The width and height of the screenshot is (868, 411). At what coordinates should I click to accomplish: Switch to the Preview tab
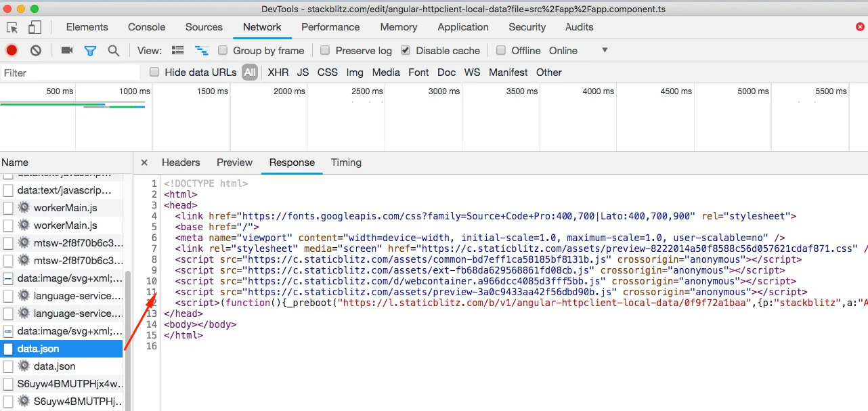click(x=234, y=163)
